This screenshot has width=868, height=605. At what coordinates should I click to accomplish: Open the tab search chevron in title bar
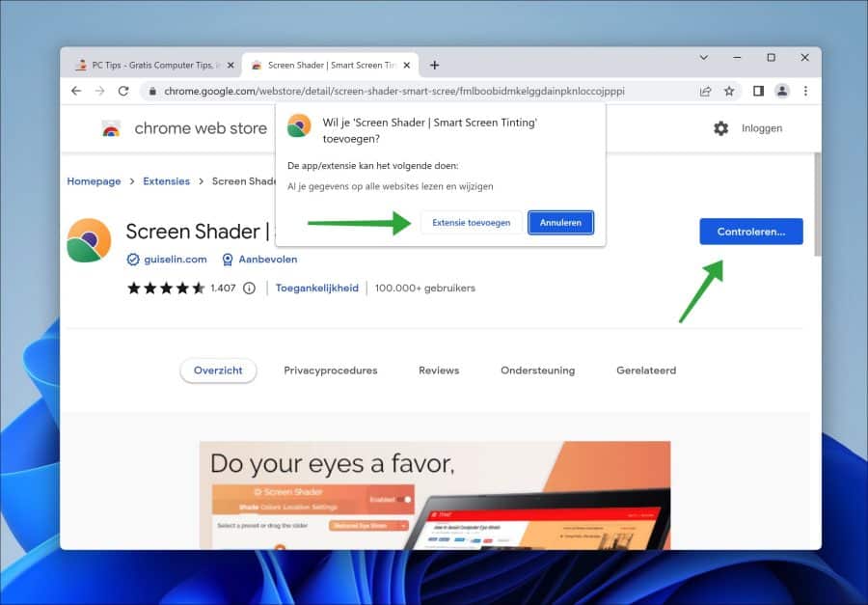coord(704,58)
